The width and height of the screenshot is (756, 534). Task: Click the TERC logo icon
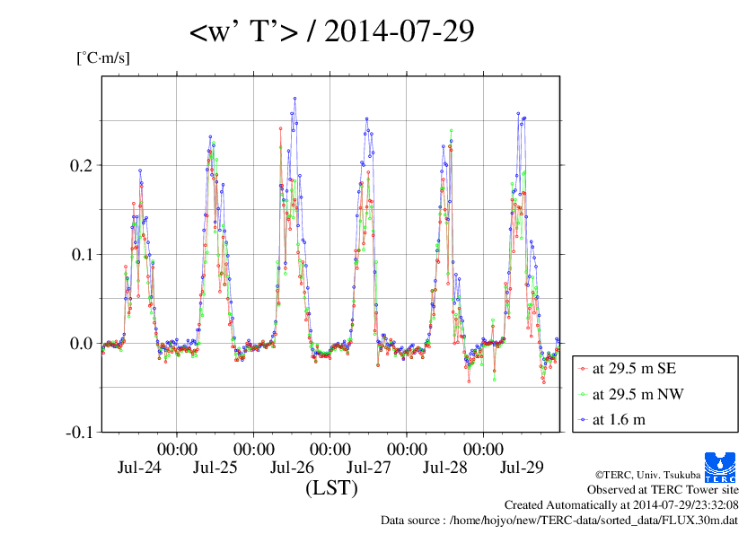720,467
